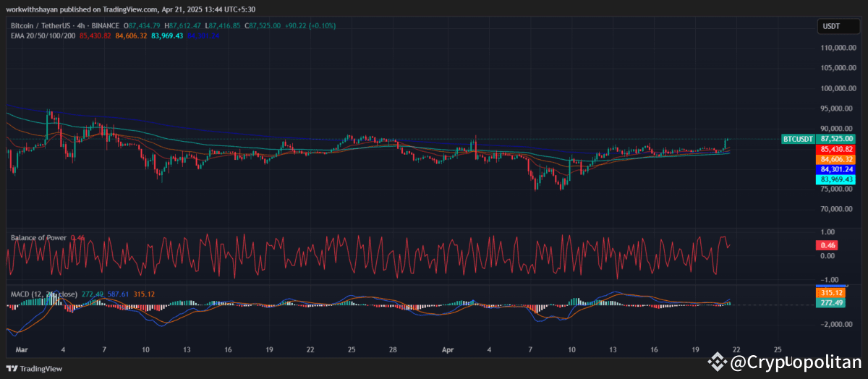Click the Cryptopolitan watermark logo icon
This screenshot has height=379, width=868.
click(718, 360)
